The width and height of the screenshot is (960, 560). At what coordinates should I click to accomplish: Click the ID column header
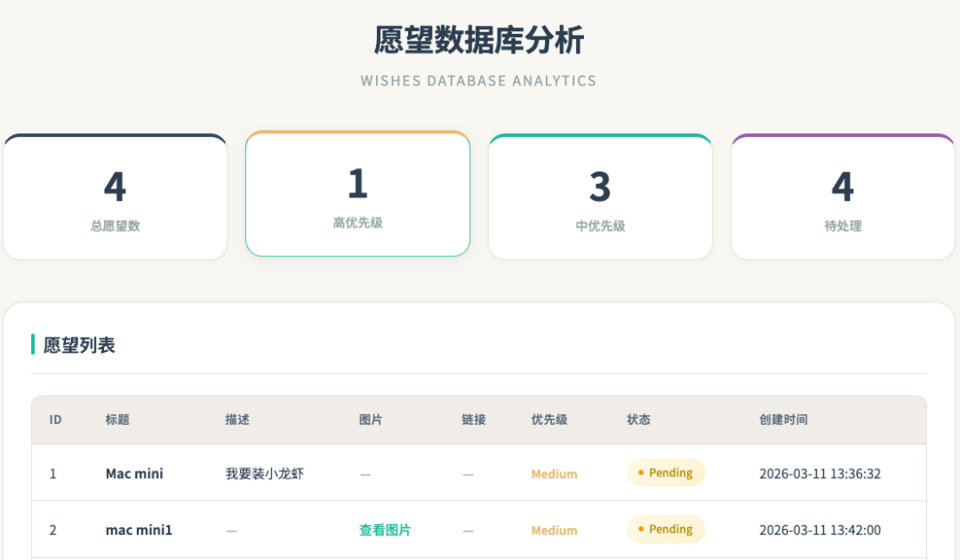click(x=55, y=420)
